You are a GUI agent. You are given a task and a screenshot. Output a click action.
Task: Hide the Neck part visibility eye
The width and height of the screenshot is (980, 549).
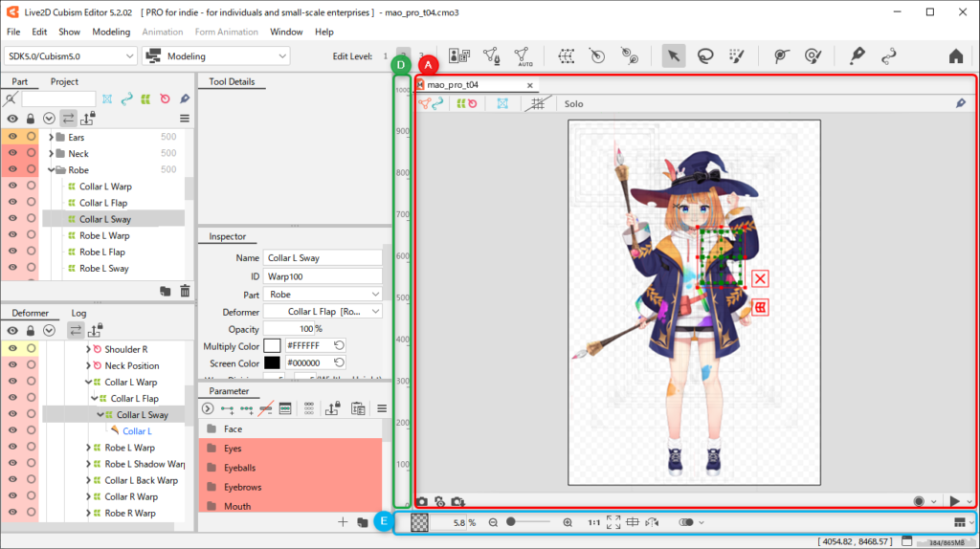coord(12,153)
